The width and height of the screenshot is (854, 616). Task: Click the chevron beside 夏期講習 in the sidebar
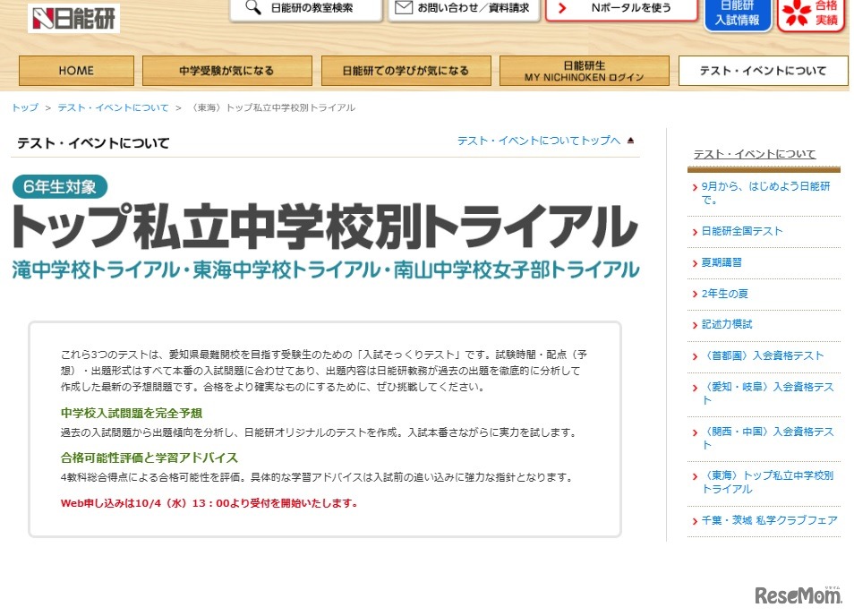[x=693, y=262]
